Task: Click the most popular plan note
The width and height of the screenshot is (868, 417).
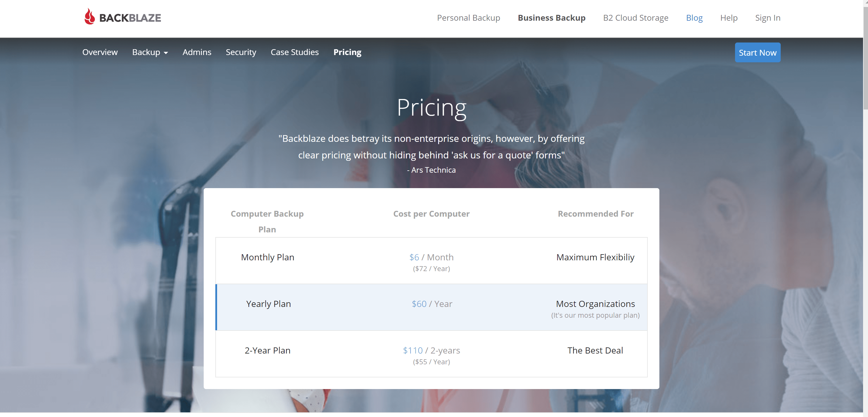Action: coord(595,315)
